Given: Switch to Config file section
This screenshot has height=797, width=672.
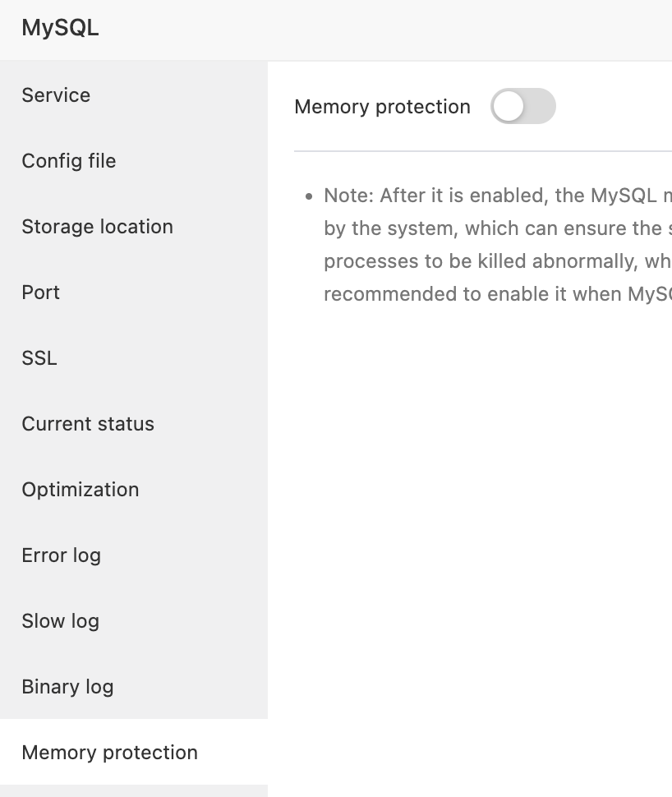Looking at the screenshot, I should 69,161.
